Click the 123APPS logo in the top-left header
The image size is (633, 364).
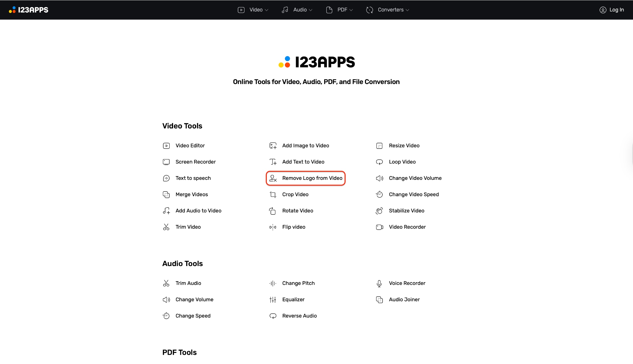pos(29,10)
